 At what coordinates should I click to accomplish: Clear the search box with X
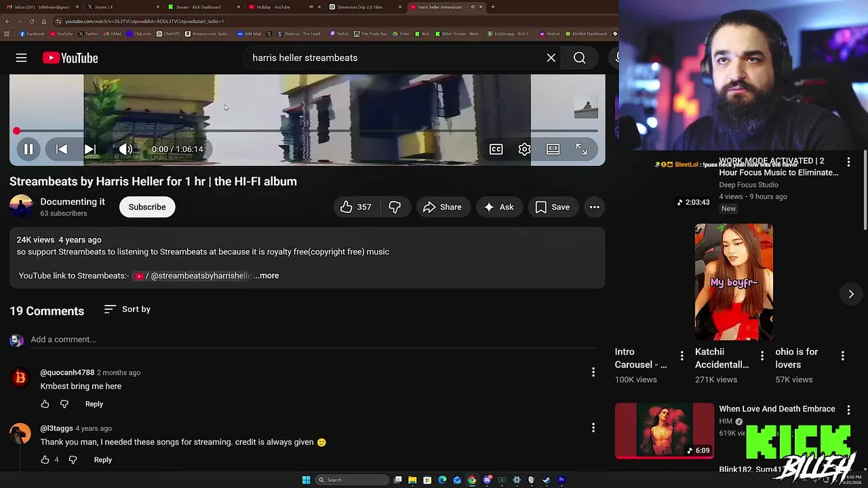coord(551,58)
